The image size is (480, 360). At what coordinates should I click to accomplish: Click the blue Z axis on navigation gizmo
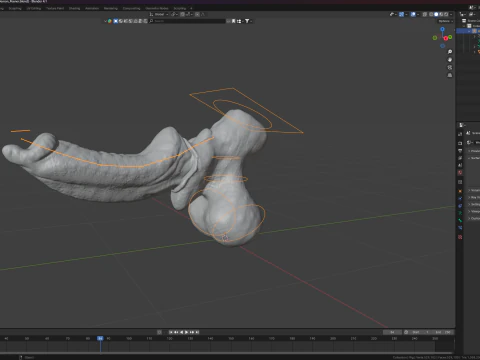pyautogui.click(x=442, y=29)
